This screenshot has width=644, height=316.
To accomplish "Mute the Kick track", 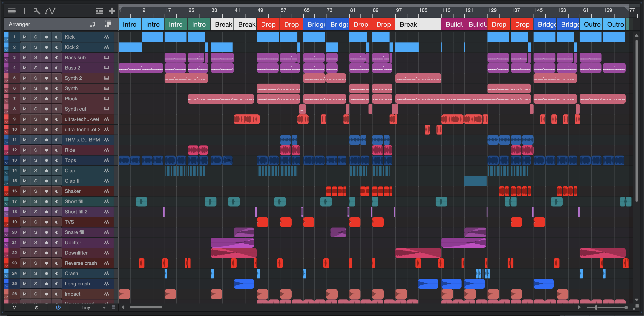I will (x=25, y=37).
